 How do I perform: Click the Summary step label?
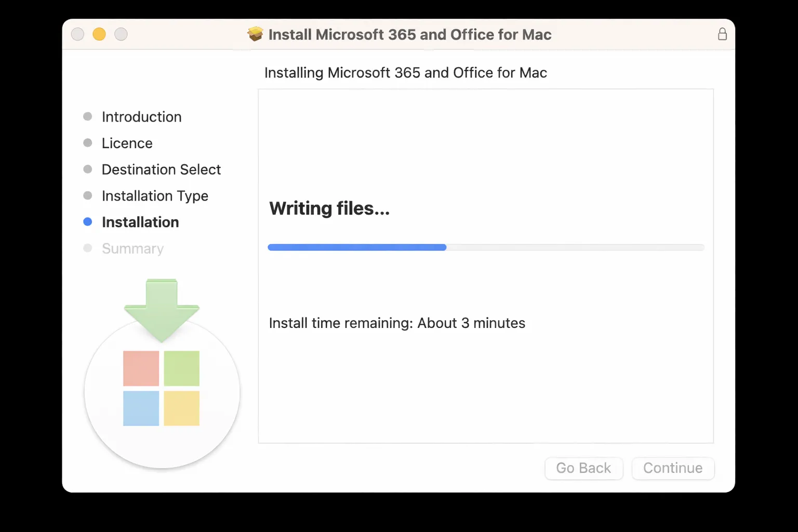pyautogui.click(x=132, y=248)
